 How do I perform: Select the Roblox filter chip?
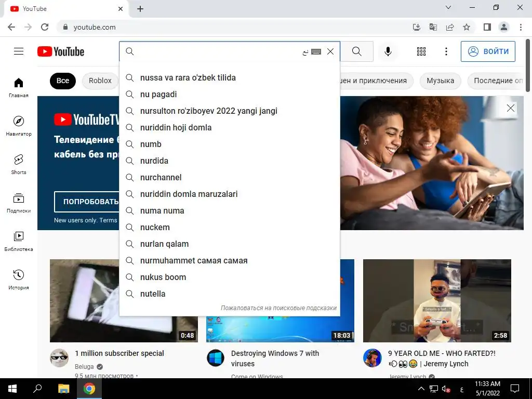coord(100,81)
